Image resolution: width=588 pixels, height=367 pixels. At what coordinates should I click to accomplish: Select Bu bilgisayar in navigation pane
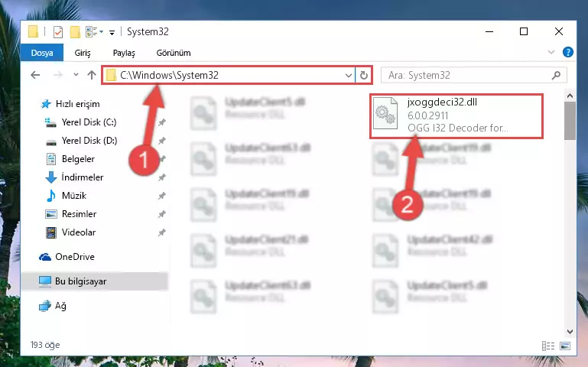80,281
